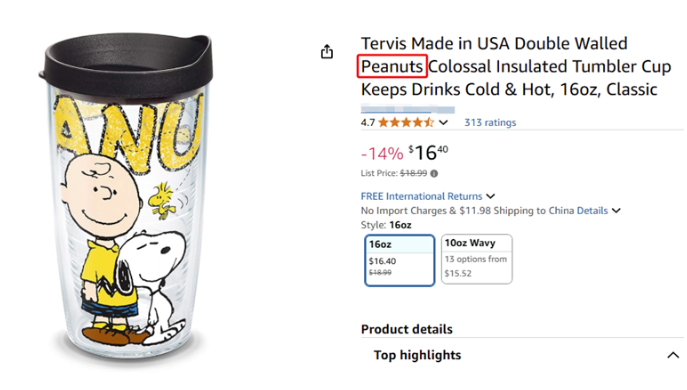Image resolution: width=687 pixels, height=390 pixels.
Task: Click the highlighted Peanuts word in title
Action: 392,66
